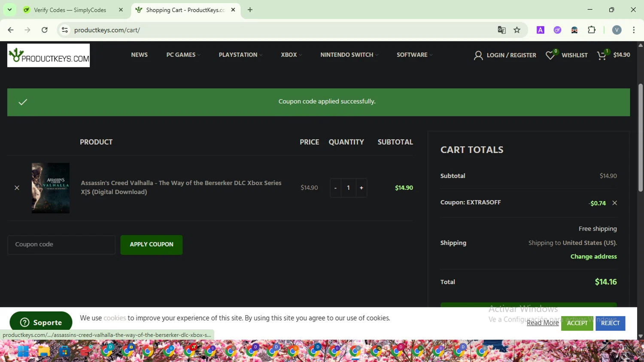
Task: Click the CART TOTALS heading
Action: (472, 150)
